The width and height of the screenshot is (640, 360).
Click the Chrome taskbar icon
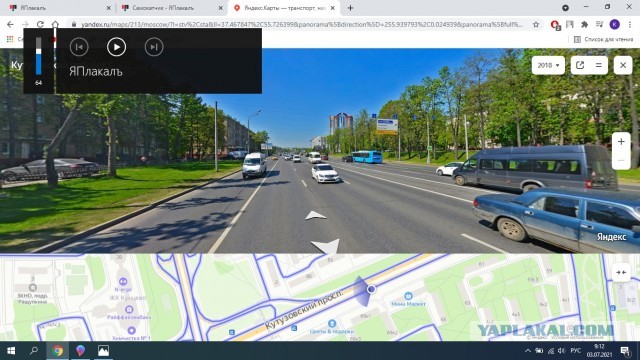tap(58, 351)
